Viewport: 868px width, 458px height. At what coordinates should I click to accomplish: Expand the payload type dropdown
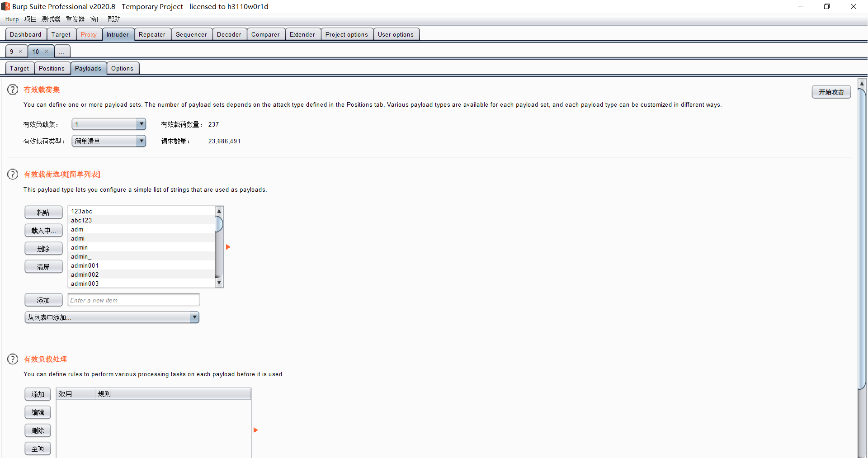coord(142,141)
